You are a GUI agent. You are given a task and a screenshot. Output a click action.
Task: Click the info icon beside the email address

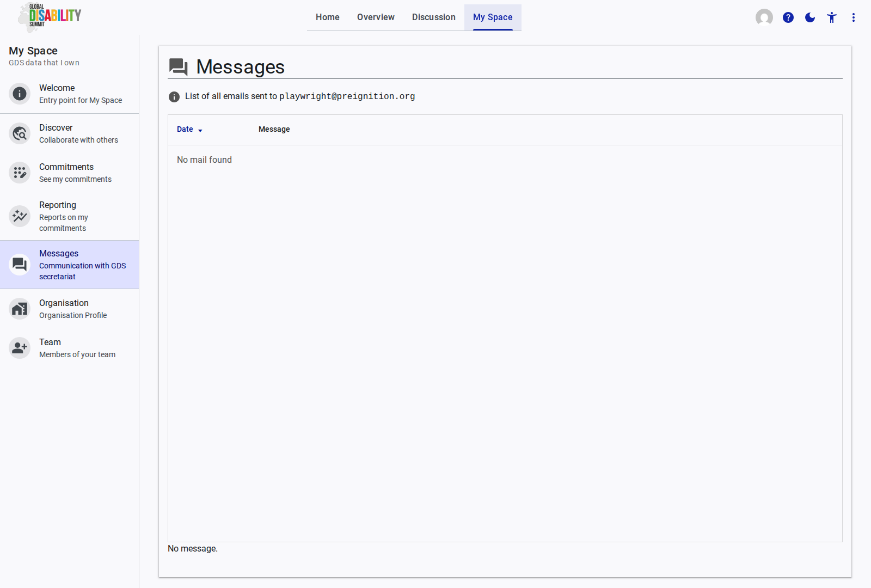[174, 96]
